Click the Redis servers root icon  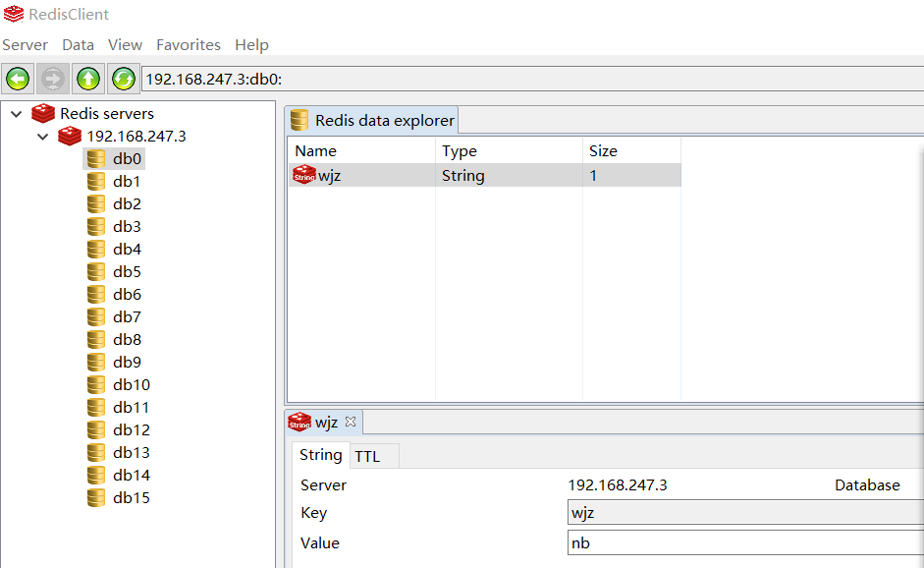pos(43,113)
